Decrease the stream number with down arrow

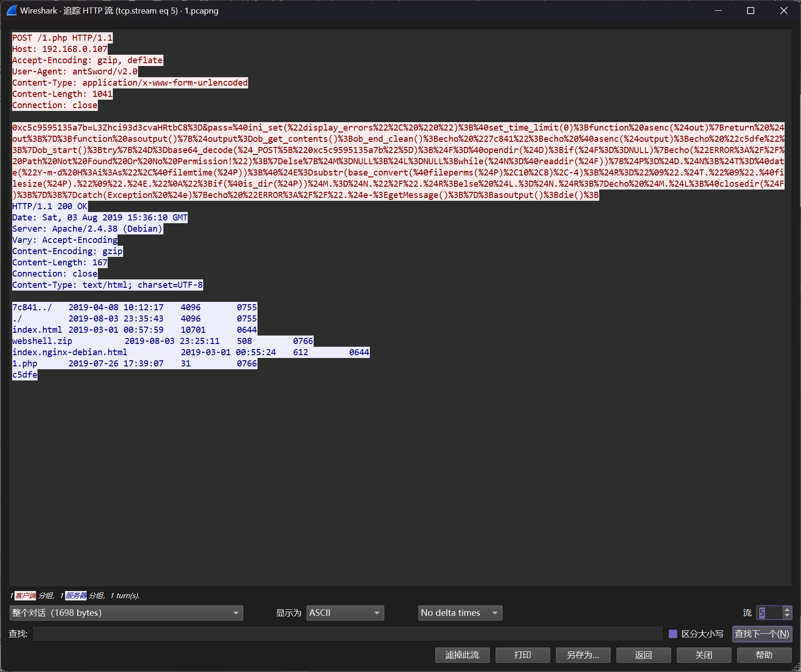coord(787,616)
